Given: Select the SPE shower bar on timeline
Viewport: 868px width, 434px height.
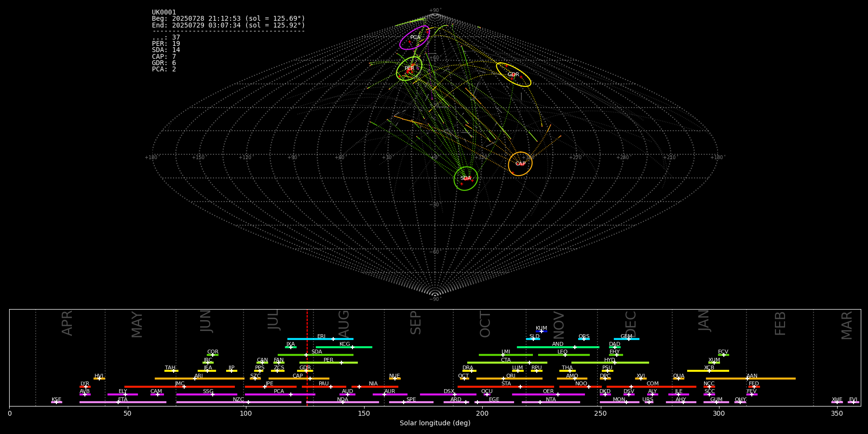Looking at the screenshot, I should 411,402.
